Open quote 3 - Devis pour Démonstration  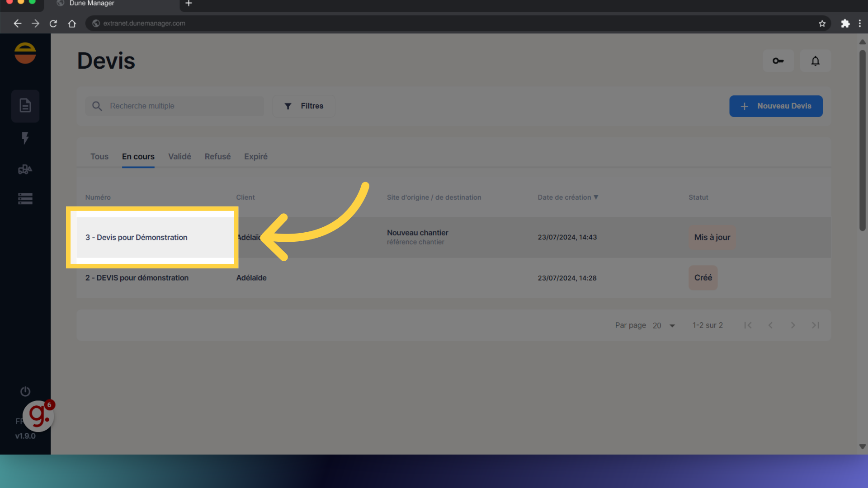point(137,237)
